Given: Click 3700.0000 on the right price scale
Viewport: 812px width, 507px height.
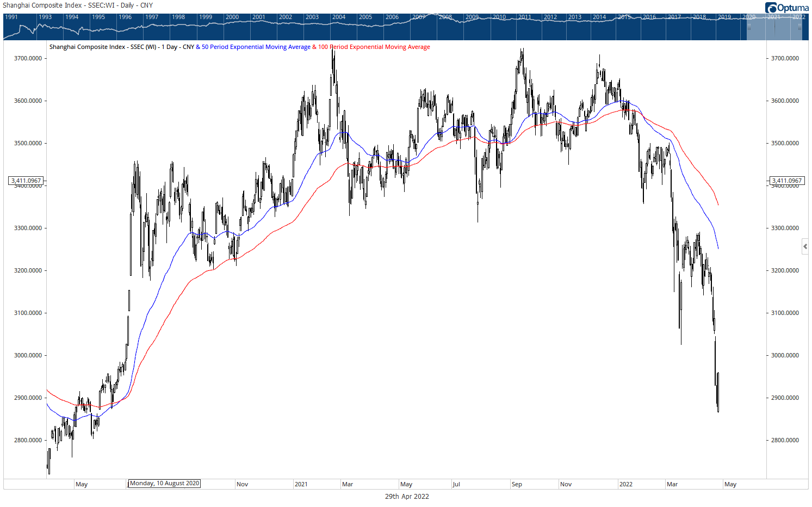Looking at the screenshot, I should (x=785, y=58).
